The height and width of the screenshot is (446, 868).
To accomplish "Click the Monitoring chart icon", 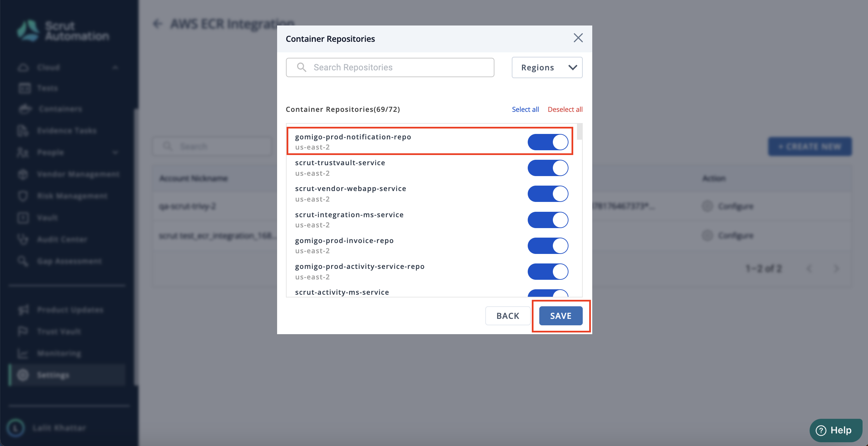I will tap(23, 354).
